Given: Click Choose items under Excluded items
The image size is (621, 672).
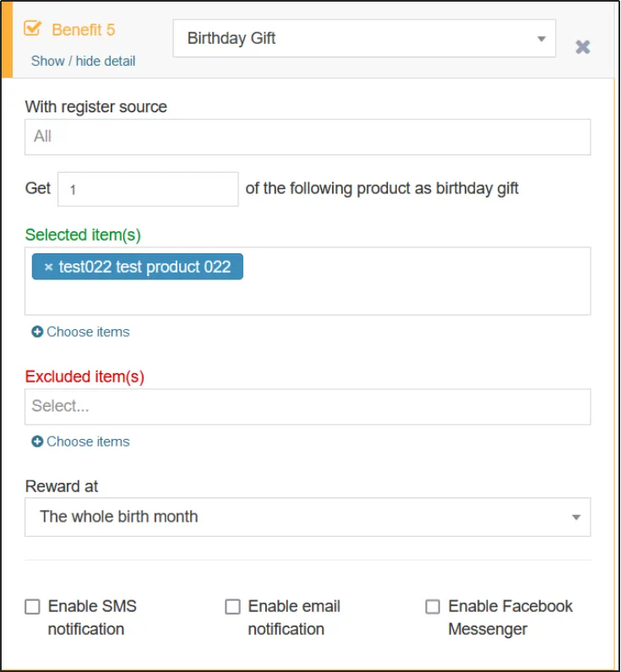Looking at the screenshot, I should [x=88, y=442].
